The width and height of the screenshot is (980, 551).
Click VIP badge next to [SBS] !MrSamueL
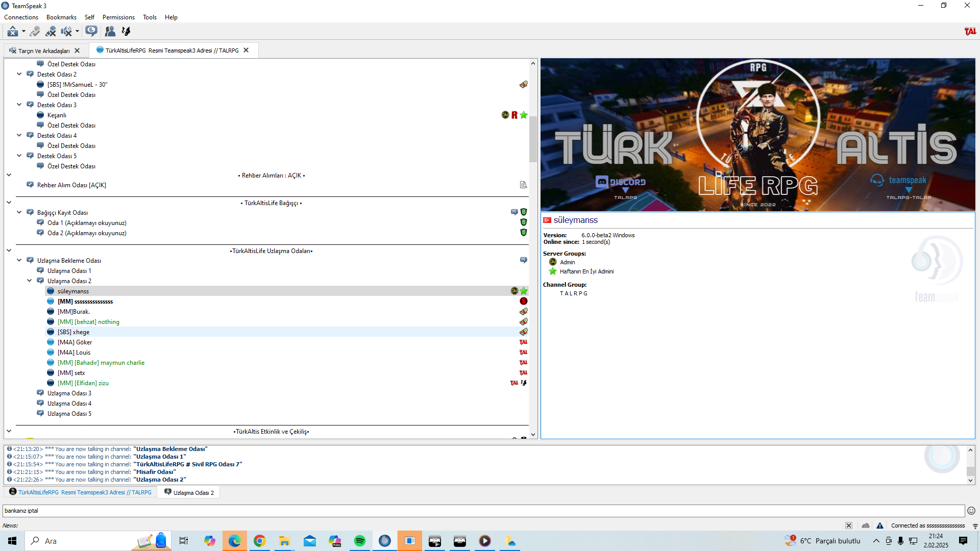pos(523,85)
